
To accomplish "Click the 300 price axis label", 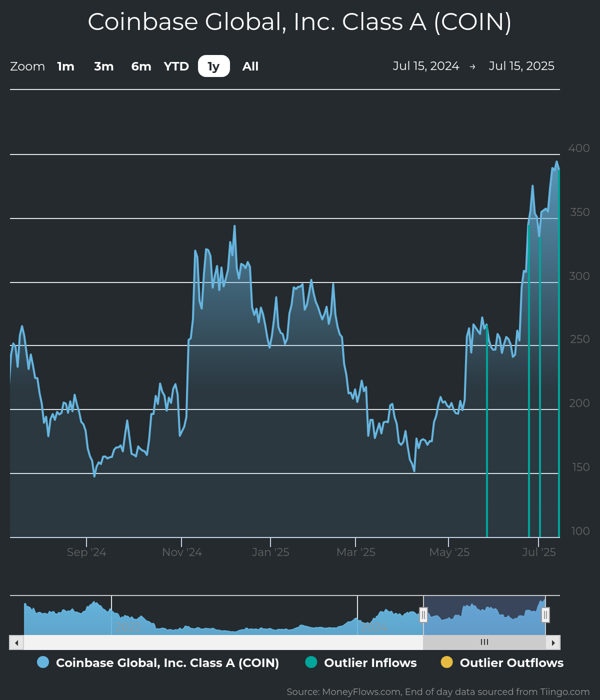I will coord(579,276).
